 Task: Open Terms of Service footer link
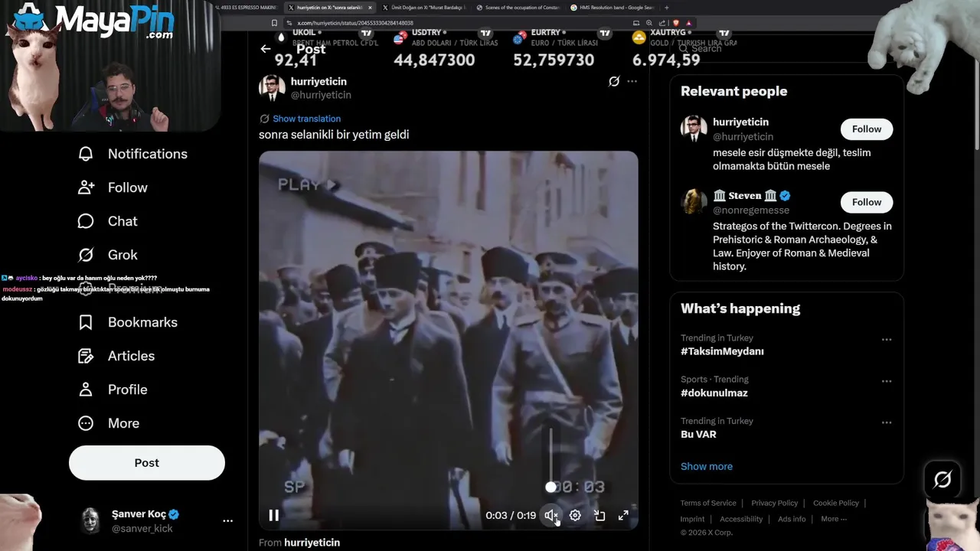pyautogui.click(x=708, y=503)
